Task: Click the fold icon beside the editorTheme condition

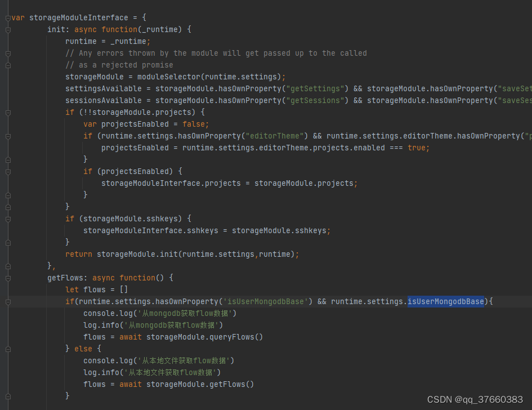Action: tap(7, 135)
